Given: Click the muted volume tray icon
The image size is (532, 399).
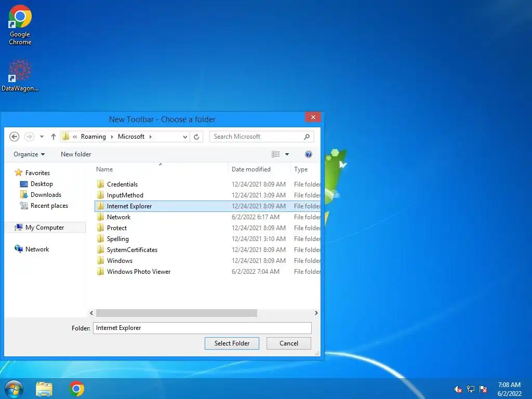Looking at the screenshot, I should (458, 389).
